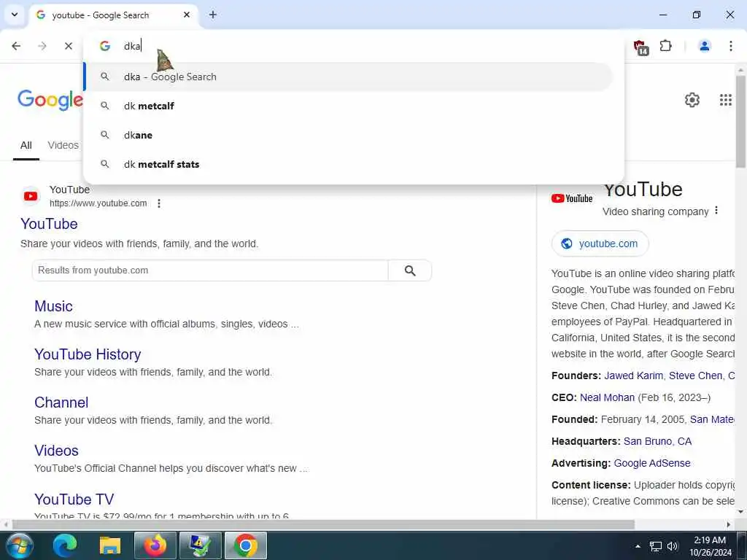Viewport: 747px width, 560px height.
Task: Click the YouTube logo in knowledge panel
Action: 572,198
